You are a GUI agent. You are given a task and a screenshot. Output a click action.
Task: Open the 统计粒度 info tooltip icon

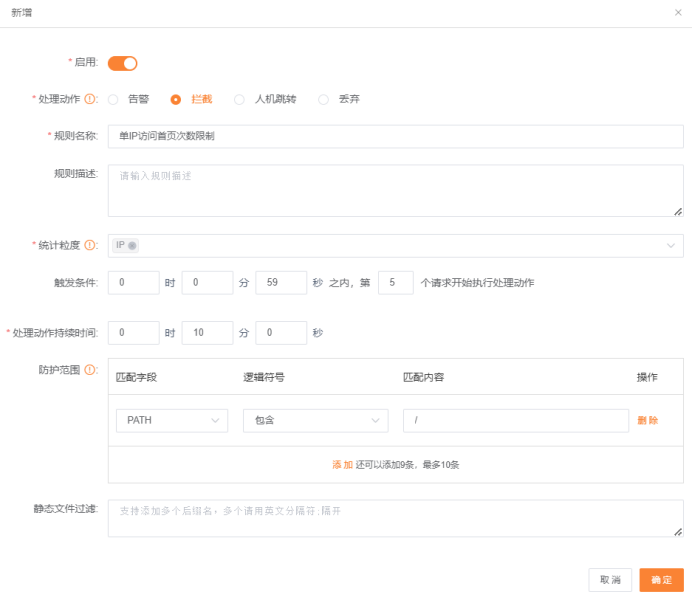[90, 245]
